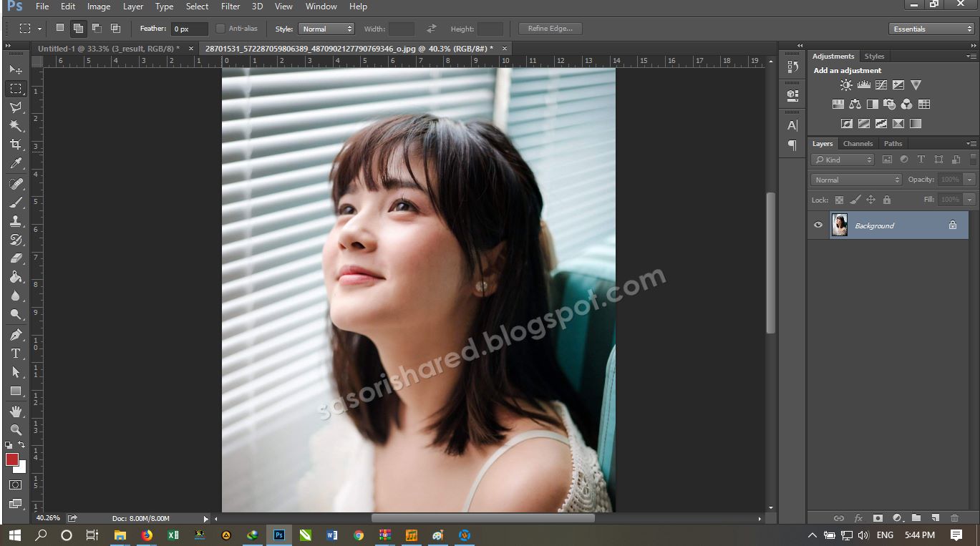Image resolution: width=980 pixels, height=546 pixels.
Task: Add a Color Balance adjustment
Action: (x=855, y=104)
